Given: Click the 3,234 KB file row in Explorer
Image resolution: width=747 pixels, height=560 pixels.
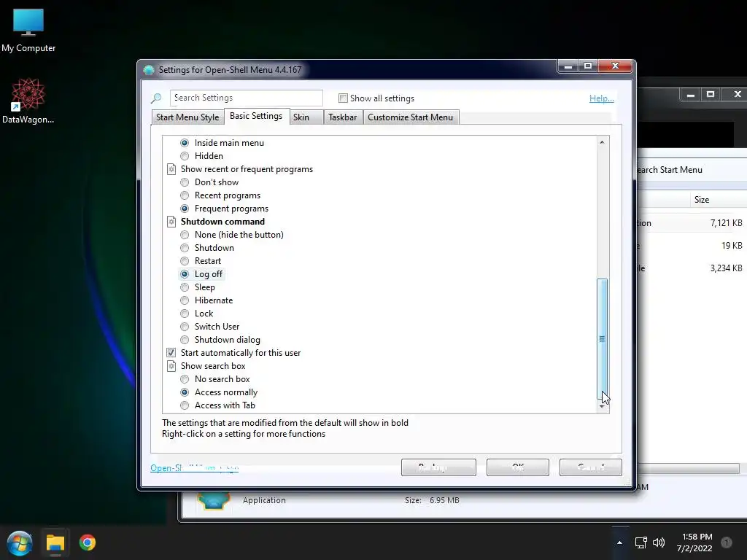Looking at the screenshot, I should [692, 268].
